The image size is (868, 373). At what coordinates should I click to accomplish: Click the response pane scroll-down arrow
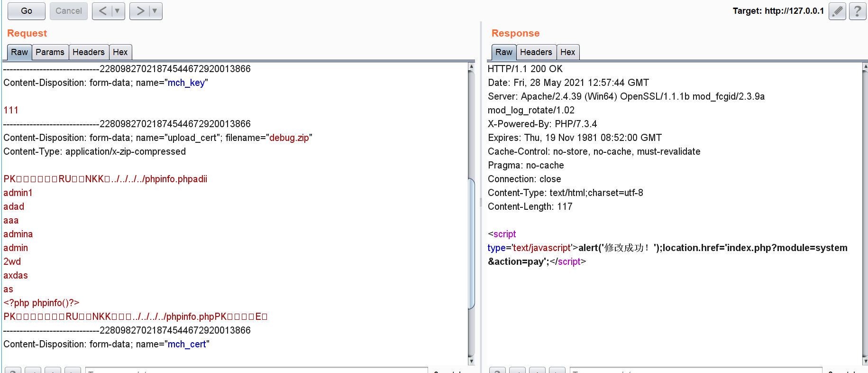(865, 361)
